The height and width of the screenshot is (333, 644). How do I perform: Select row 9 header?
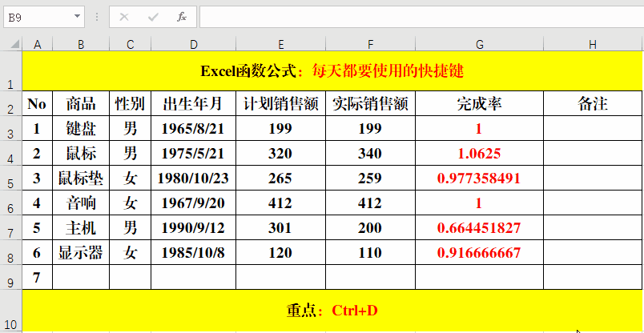pos(11,277)
